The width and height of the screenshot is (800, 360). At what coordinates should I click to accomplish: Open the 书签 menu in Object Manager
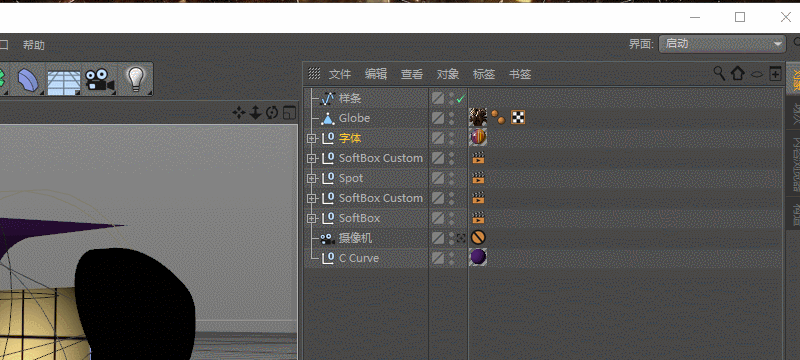point(520,74)
